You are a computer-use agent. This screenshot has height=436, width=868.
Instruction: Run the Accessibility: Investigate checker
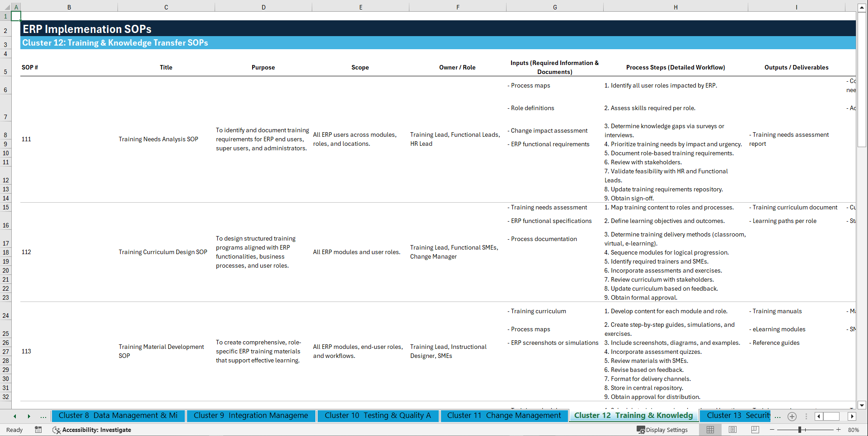92,430
